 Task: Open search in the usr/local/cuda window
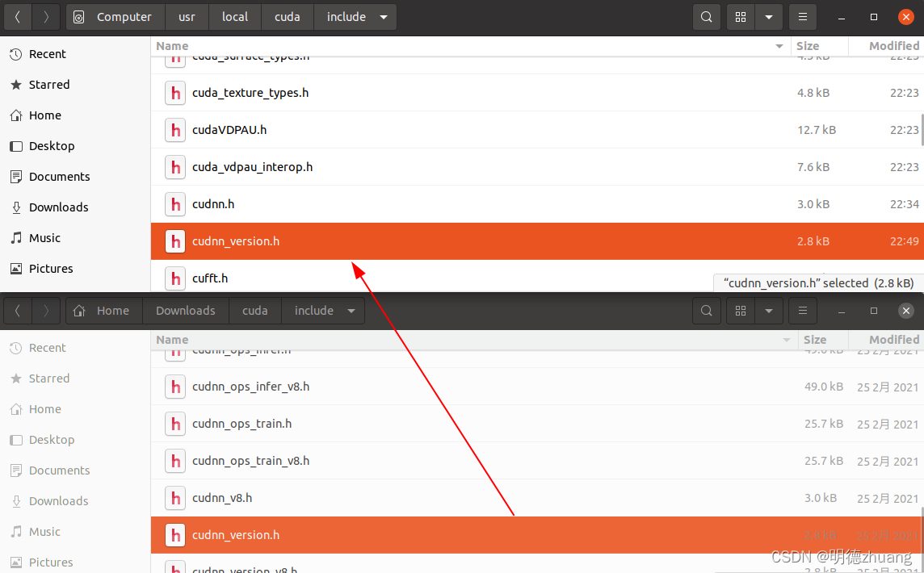[x=706, y=17]
